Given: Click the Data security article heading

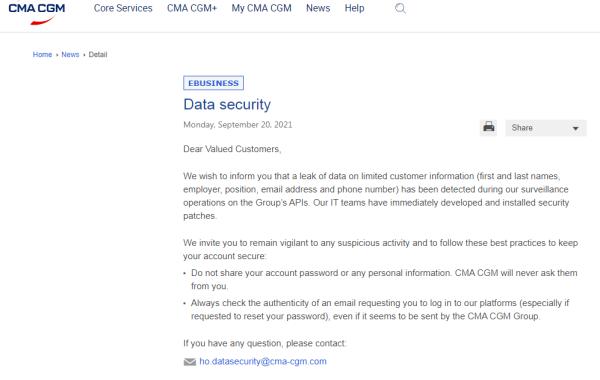Looking at the screenshot, I should 227,104.
